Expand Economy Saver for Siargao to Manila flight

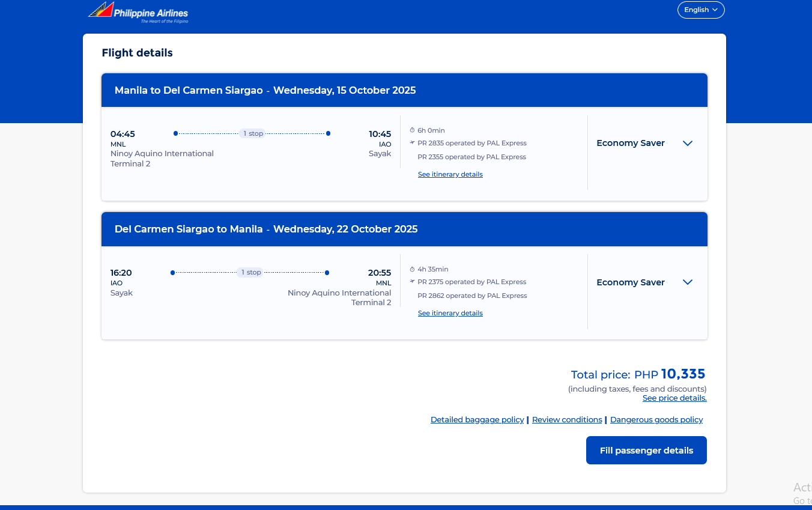coord(688,282)
